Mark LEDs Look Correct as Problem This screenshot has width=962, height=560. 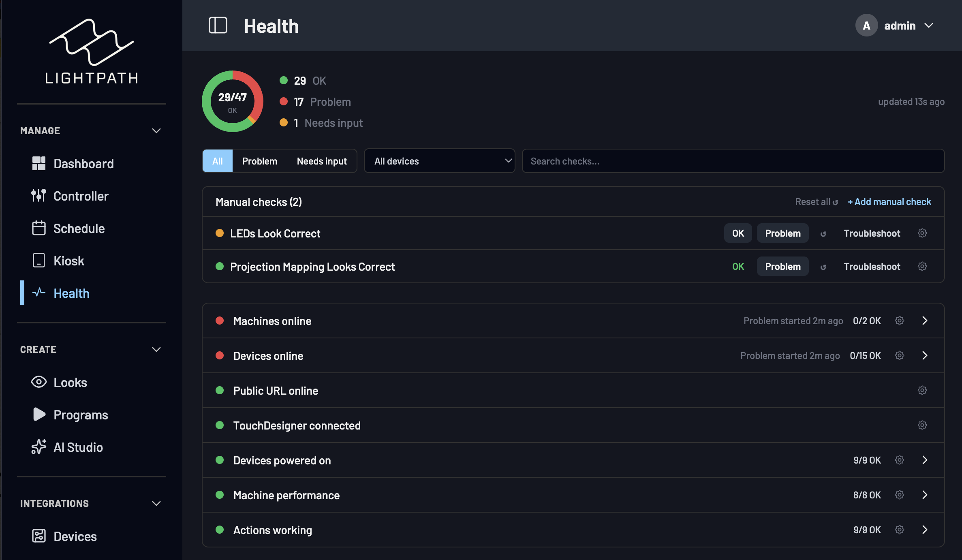(782, 233)
